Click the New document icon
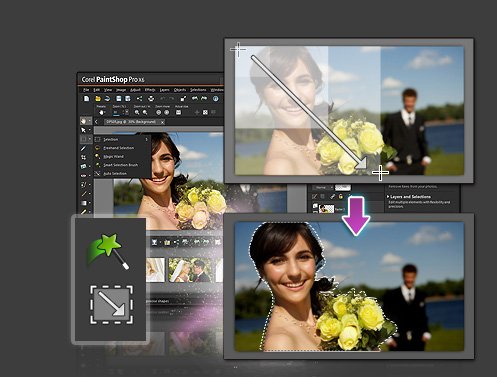497x377 pixels. [87, 99]
